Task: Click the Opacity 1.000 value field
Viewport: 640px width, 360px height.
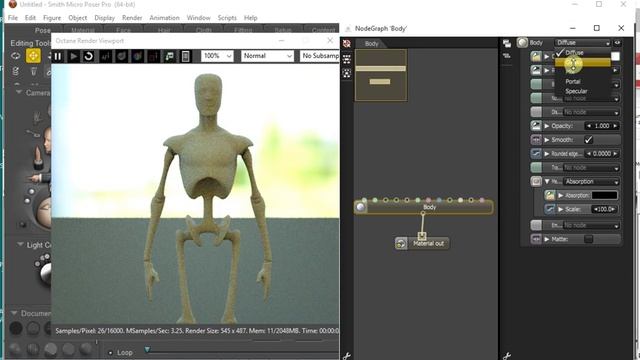Action: (x=602, y=126)
